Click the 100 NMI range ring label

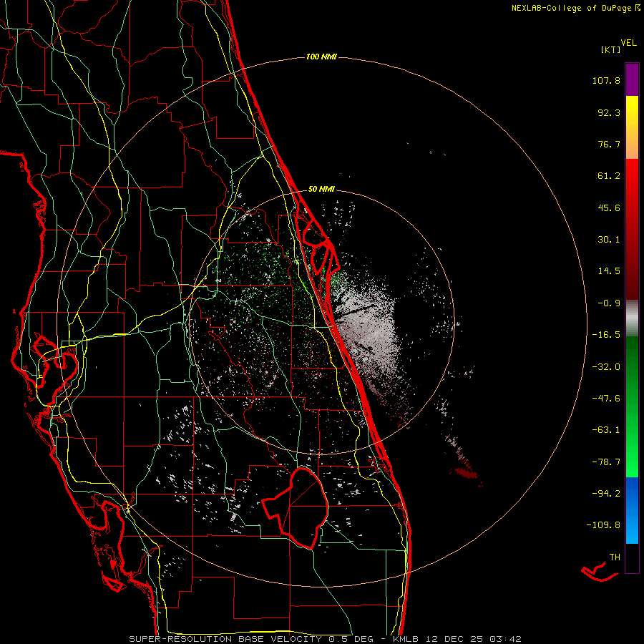coord(321,57)
